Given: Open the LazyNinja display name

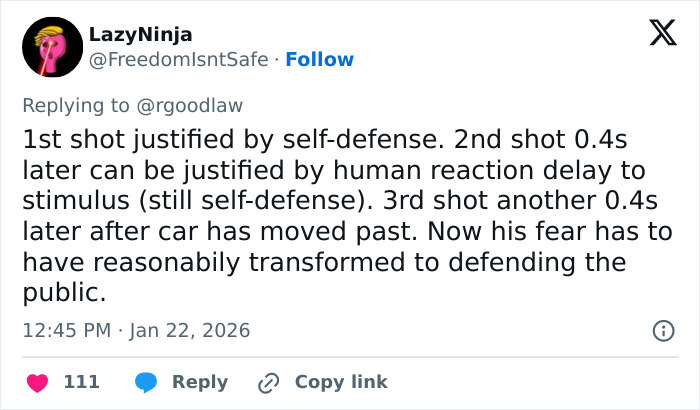Looking at the screenshot, I should (140, 35).
